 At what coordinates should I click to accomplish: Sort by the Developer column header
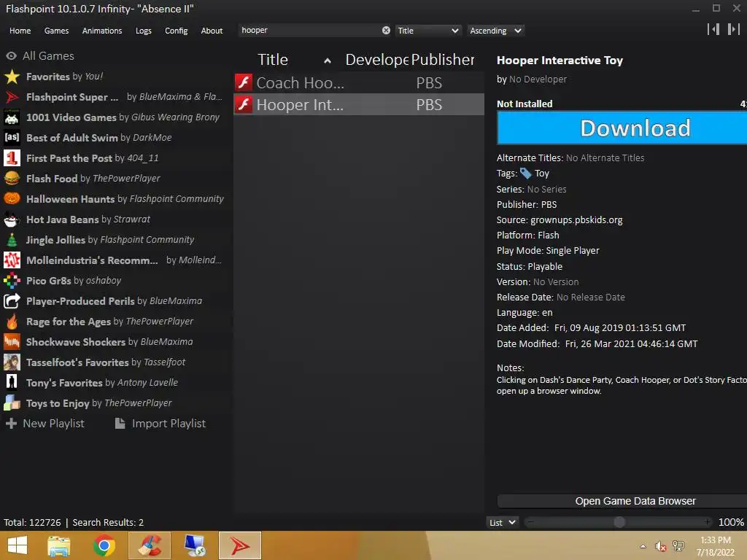pyautogui.click(x=376, y=60)
